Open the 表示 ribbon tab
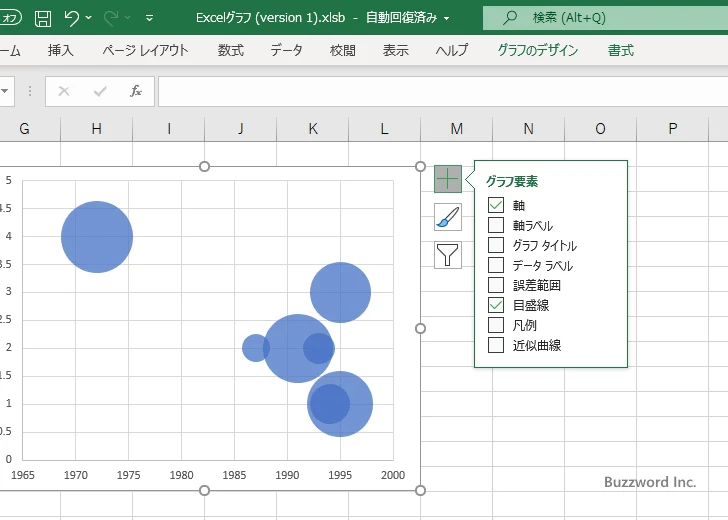 point(396,50)
